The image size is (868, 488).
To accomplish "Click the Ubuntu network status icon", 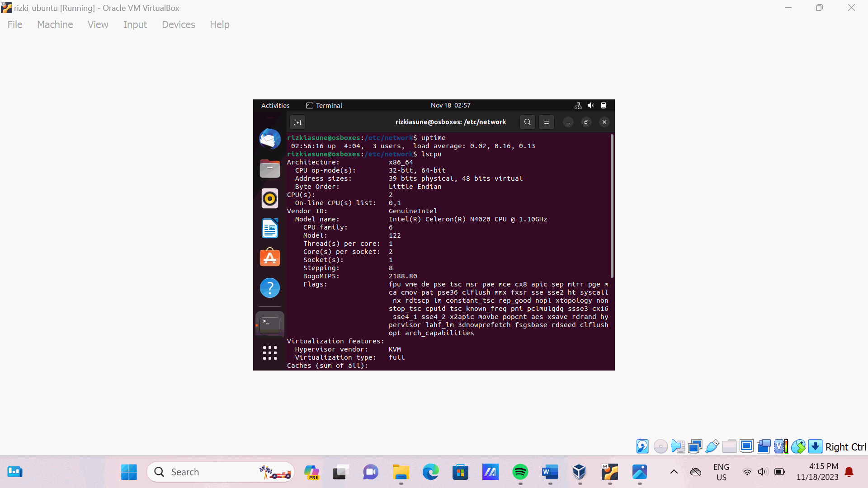I will coord(578,105).
